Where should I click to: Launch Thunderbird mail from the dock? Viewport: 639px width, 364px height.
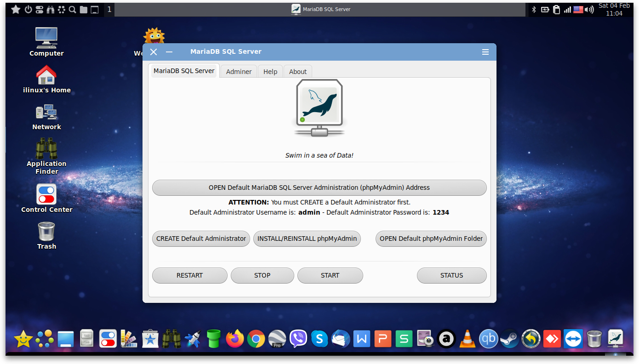click(341, 339)
